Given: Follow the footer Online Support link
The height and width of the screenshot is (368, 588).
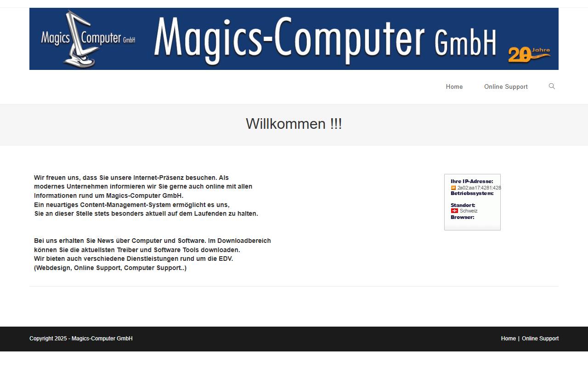Looking at the screenshot, I should coord(540,339).
